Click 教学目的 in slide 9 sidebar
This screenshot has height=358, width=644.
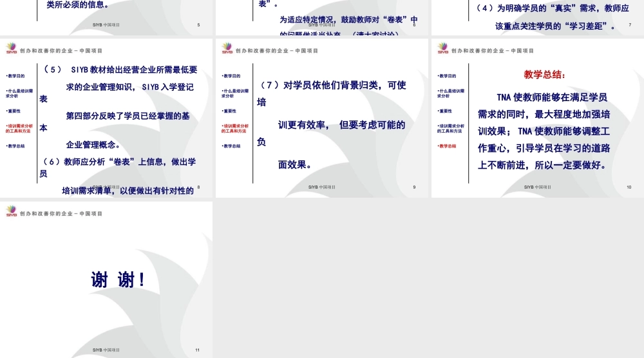pyautogui.click(x=231, y=76)
